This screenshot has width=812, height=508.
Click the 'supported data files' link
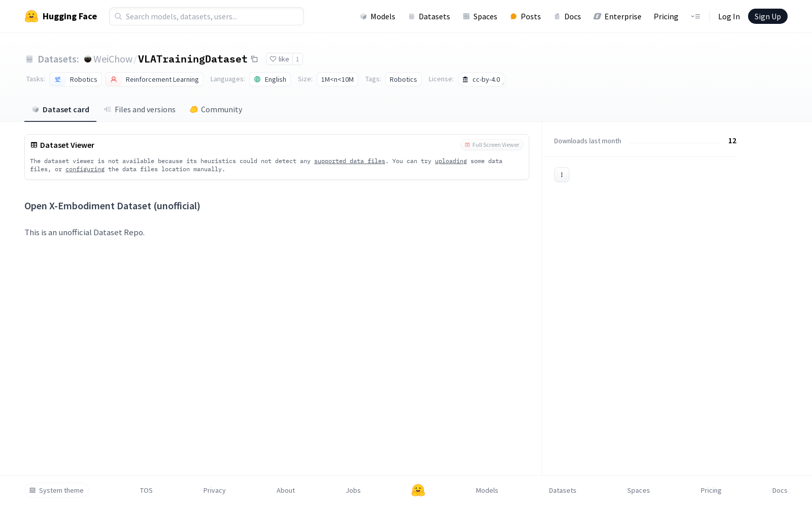click(x=350, y=161)
